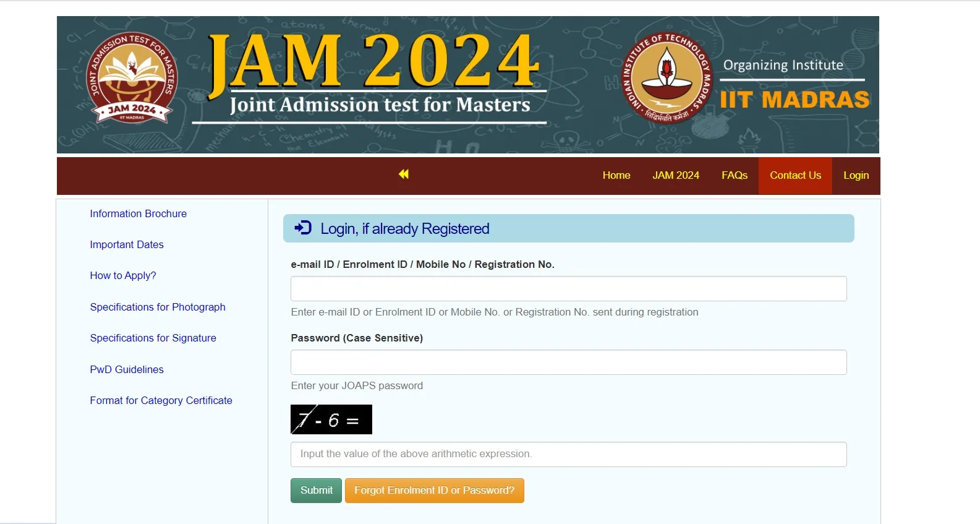This screenshot has width=980, height=524.
Task: Open the Login menu item
Action: tap(856, 176)
